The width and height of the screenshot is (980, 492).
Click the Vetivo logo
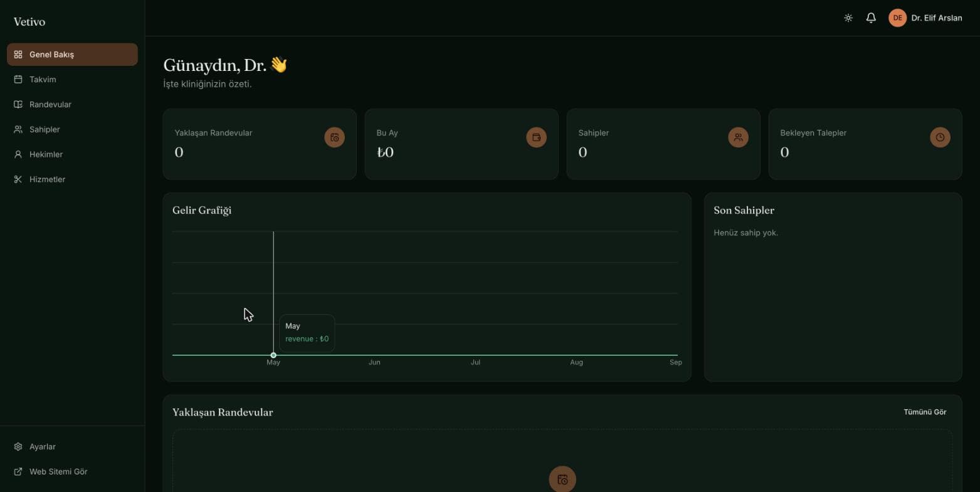(29, 22)
